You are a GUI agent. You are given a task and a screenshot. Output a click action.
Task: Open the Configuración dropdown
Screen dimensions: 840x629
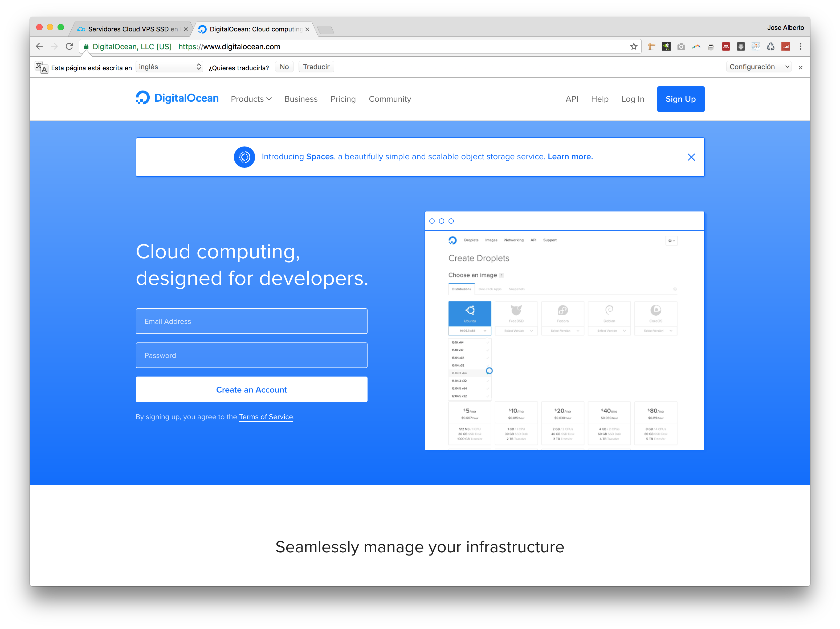(759, 67)
